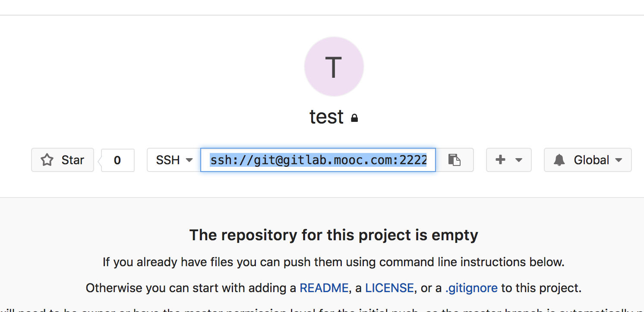The height and width of the screenshot is (312, 644).
Task: View the star count of 0
Action: 117,159
